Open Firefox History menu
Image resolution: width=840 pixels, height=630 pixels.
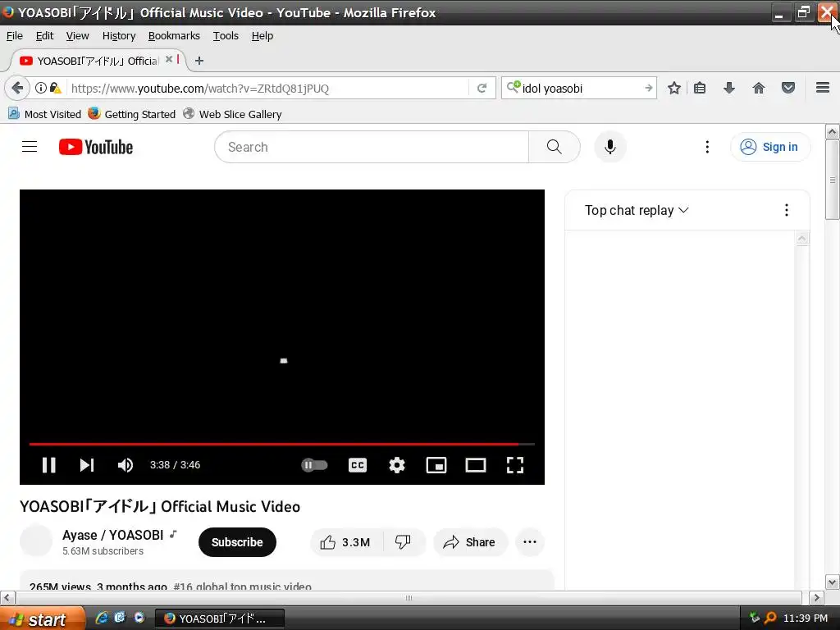point(119,36)
